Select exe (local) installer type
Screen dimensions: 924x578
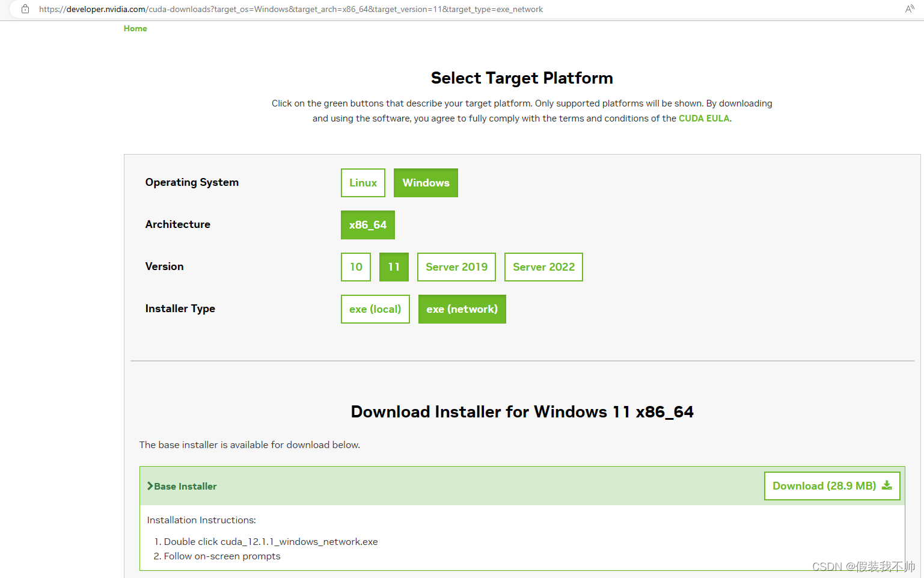click(375, 309)
